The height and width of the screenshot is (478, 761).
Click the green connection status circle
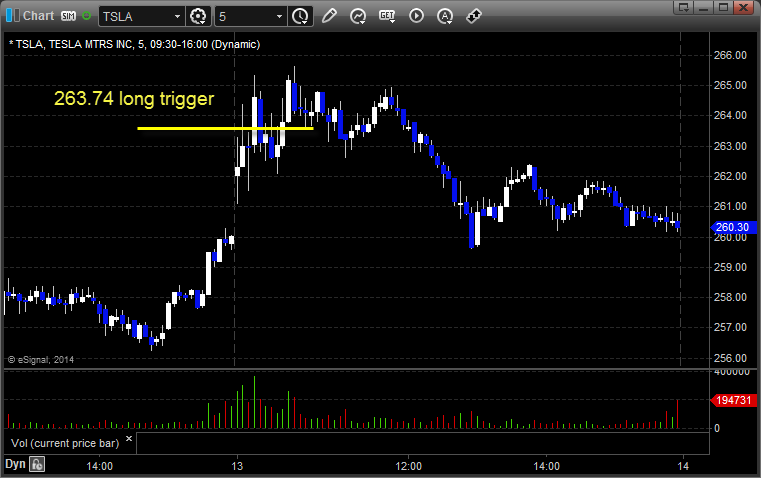[86, 16]
